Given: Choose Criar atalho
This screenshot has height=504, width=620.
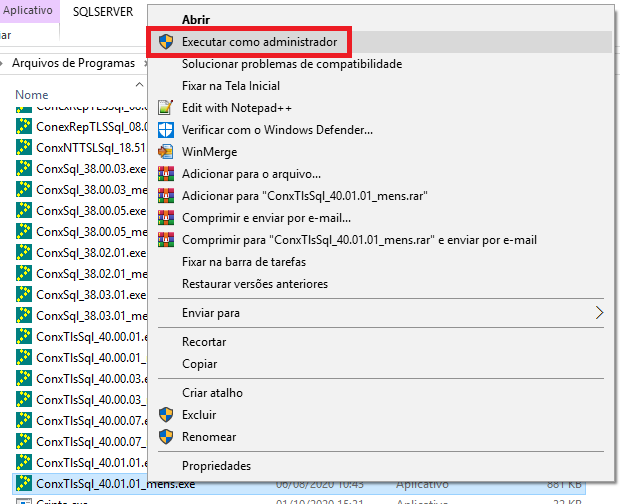Looking at the screenshot, I should tap(212, 393).
